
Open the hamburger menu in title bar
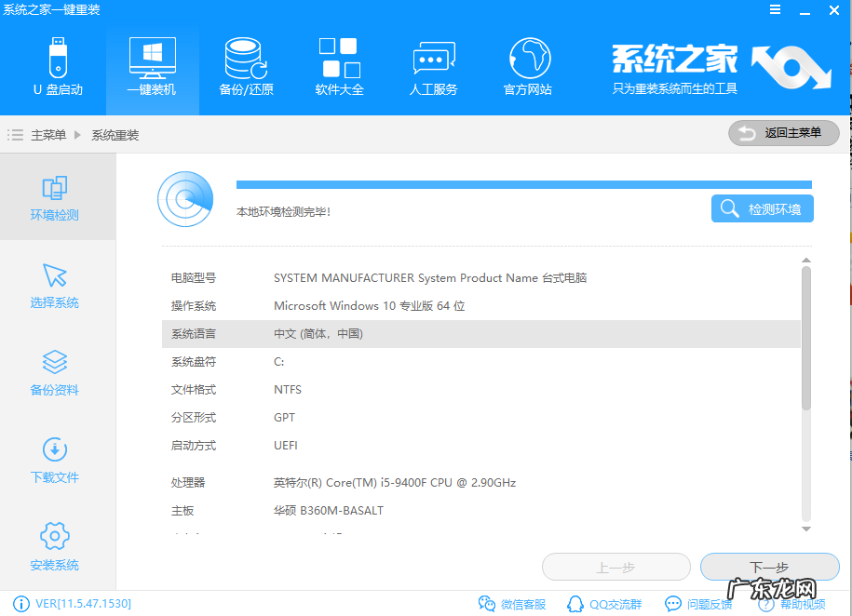[776, 9]
